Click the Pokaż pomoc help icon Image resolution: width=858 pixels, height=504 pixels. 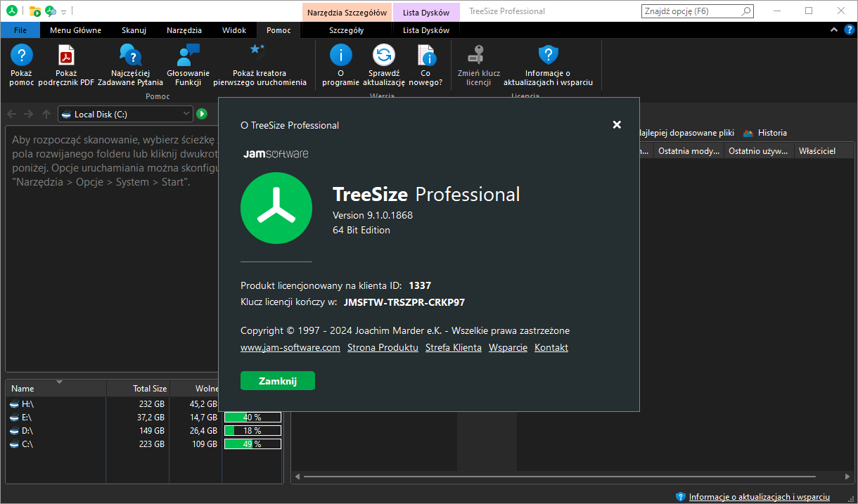coord(22,55)
